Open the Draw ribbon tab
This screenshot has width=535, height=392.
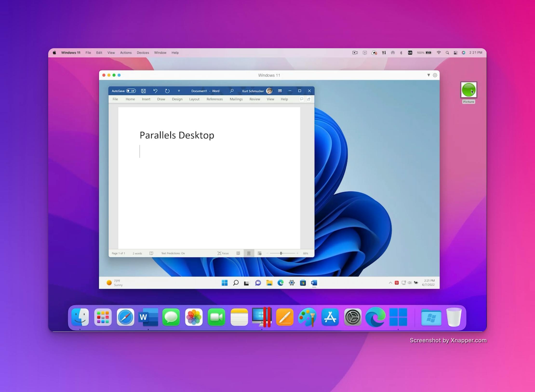(161, 99)
